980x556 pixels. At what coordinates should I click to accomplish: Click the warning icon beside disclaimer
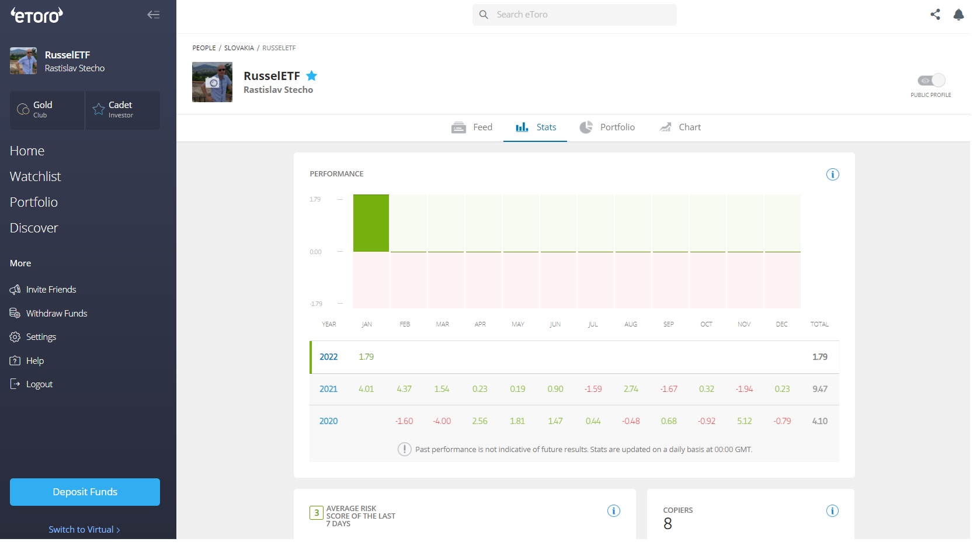(x=404, y=449)
